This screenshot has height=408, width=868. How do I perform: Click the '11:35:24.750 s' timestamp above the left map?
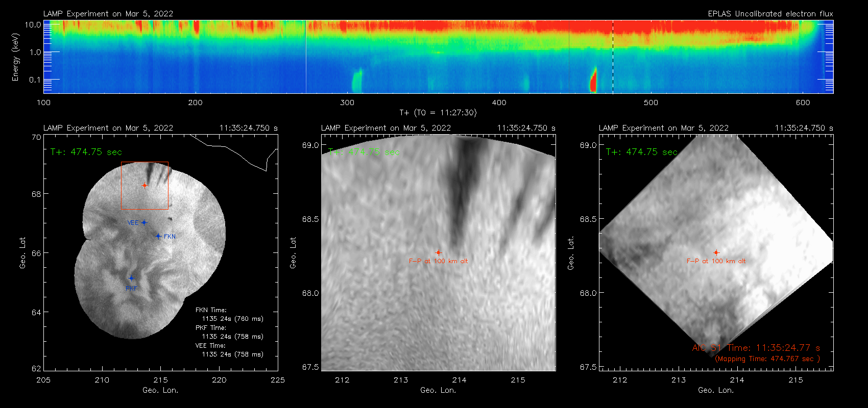pyautogui.click(x=249, y=128)
